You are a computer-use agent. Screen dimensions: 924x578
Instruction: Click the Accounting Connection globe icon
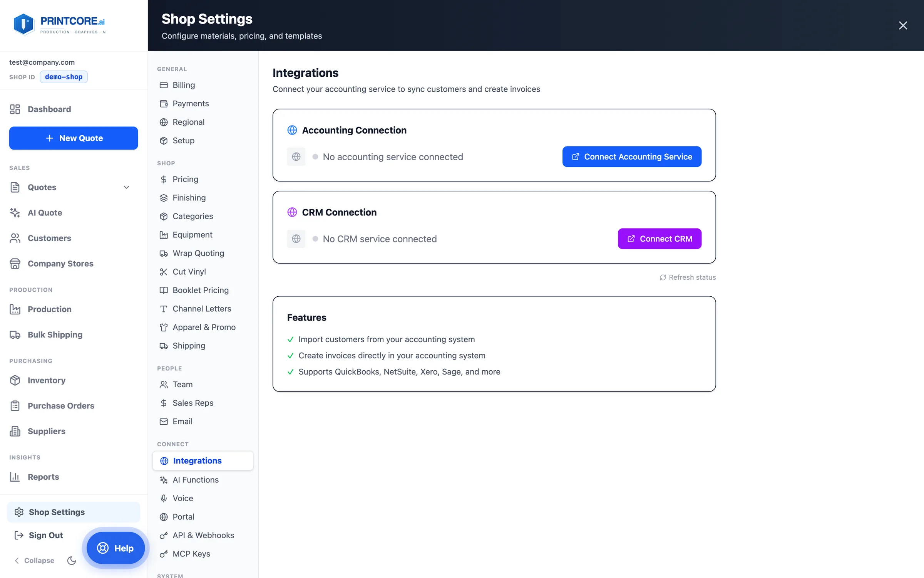(x=292, y=130)
